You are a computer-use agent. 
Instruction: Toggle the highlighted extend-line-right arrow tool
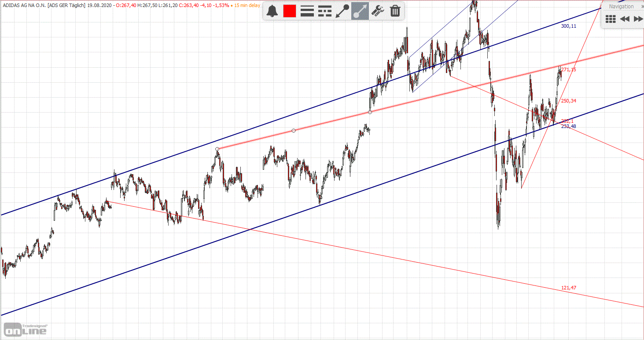360,11
